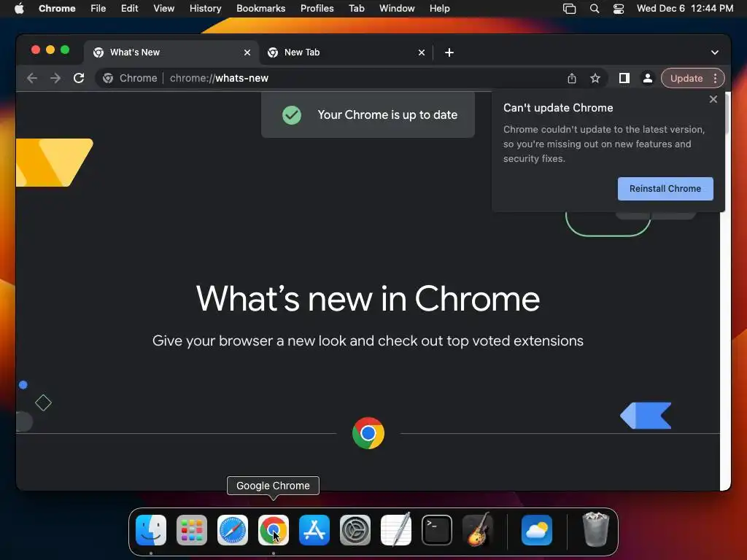
Task: Dismiss the Can't update Chrome popup
Action: pos(713,99)
